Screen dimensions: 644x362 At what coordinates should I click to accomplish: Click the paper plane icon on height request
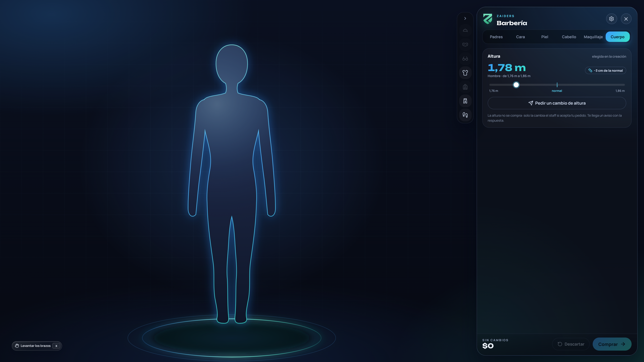point(531,103)
